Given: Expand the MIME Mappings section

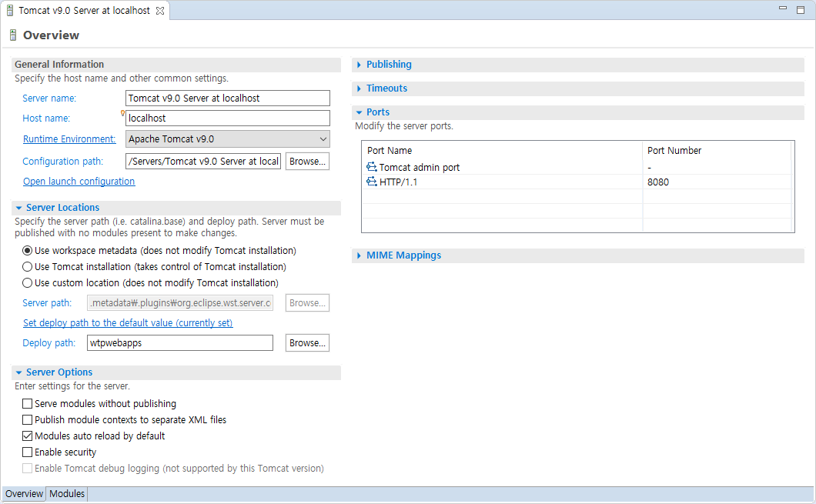Looking at the screenshot, I should coord(359,255).
